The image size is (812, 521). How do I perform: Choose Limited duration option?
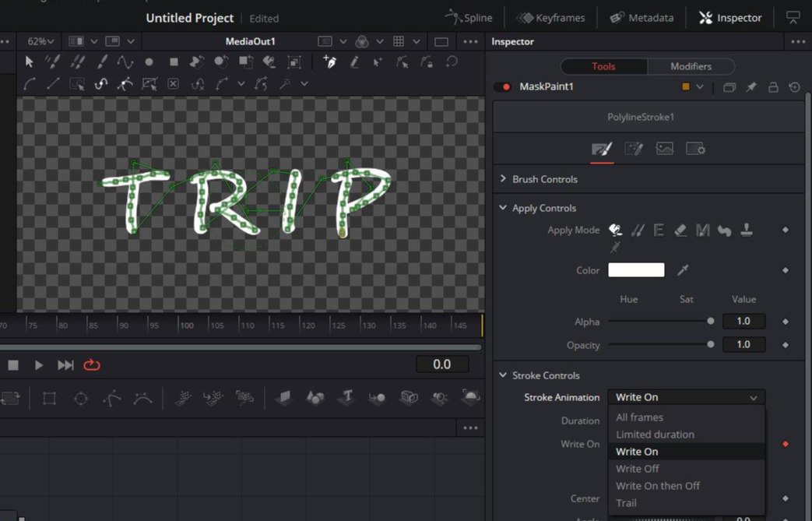pyautogui.click(x=686, y=435)
